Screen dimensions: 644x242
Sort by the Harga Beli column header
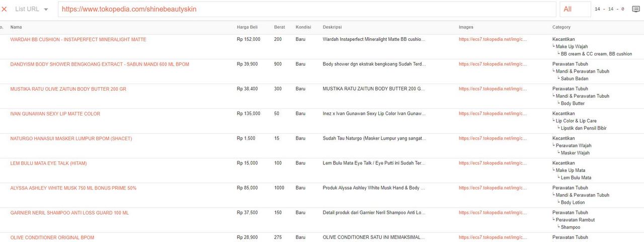pyautogui.click(x=247, y=27)
